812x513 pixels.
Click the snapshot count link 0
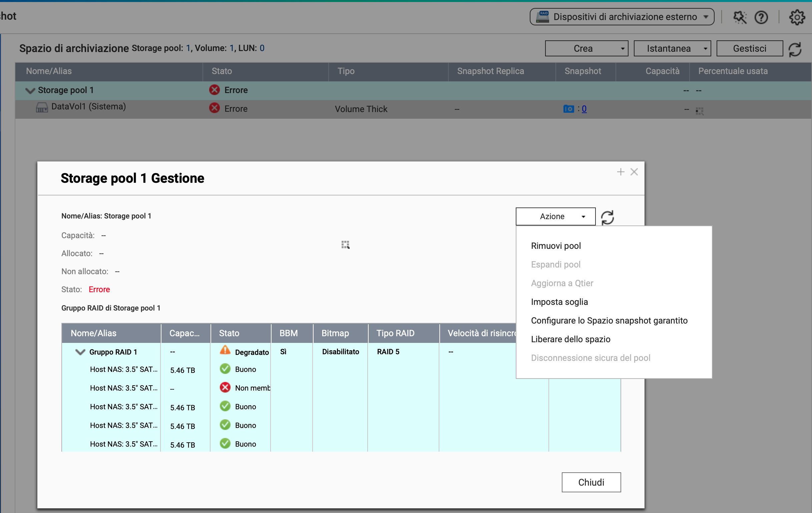click(x=584, y=109)
